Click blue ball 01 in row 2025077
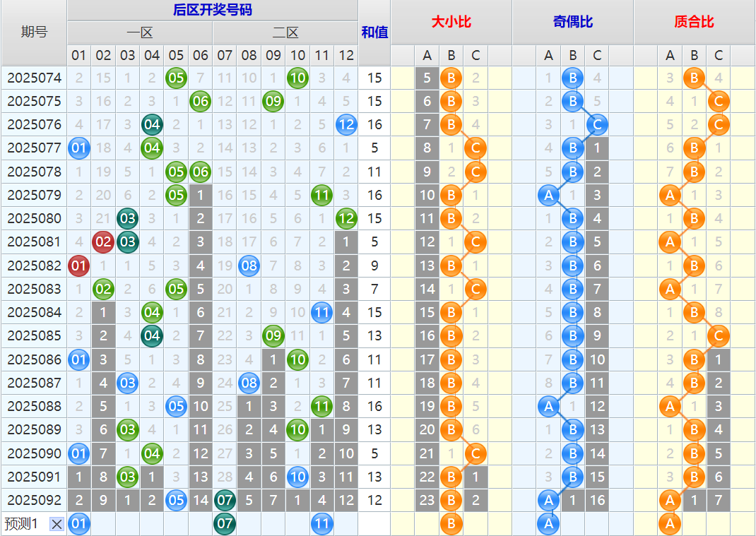This screenshot has width=756, height=536. click(x=79, y=148)
